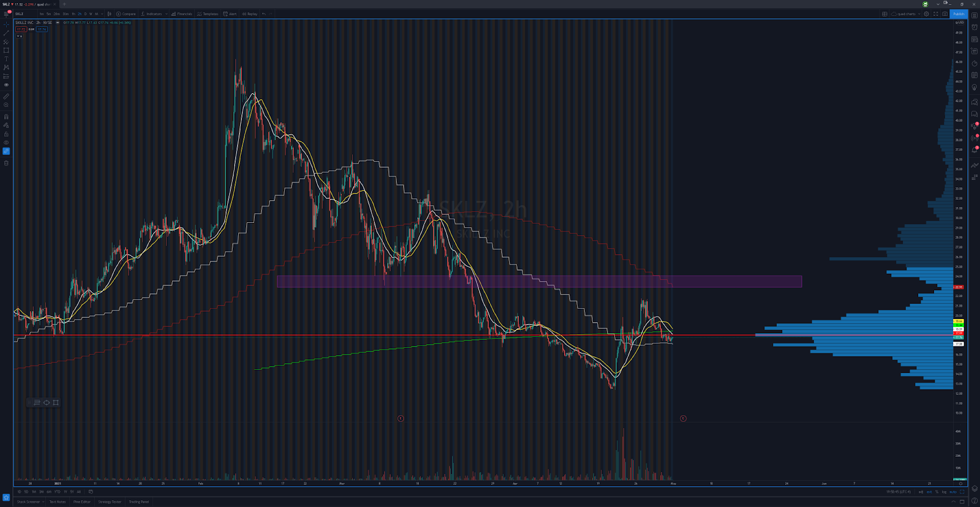
Task: Toggle stay in drawing mode
Action: coord(6,125)
